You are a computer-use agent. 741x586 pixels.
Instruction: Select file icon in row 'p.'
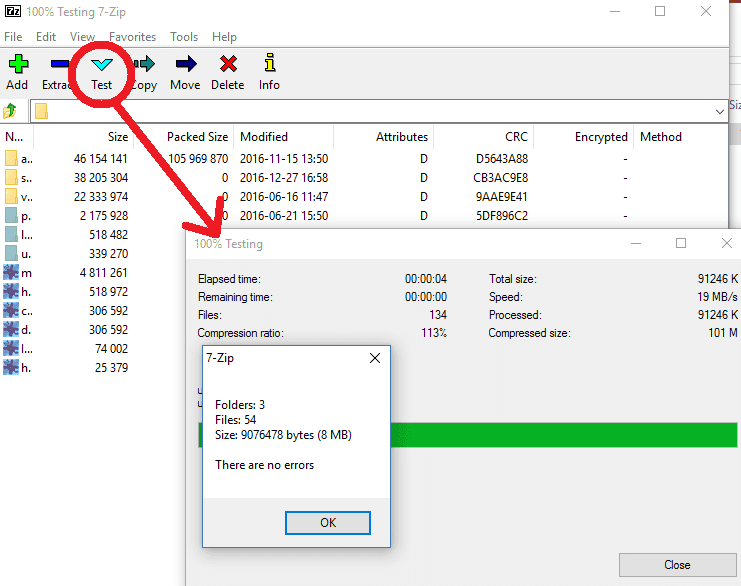click(x=11, y=215)
